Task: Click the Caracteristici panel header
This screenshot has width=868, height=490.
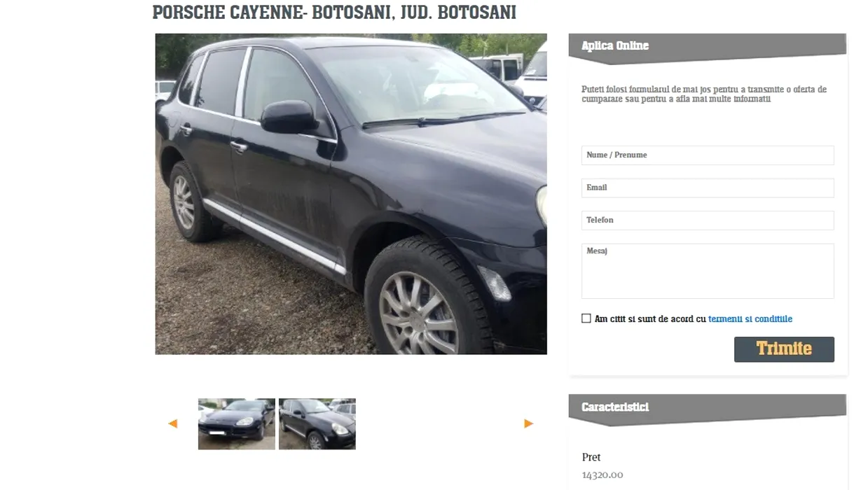Action: (708, 409)
